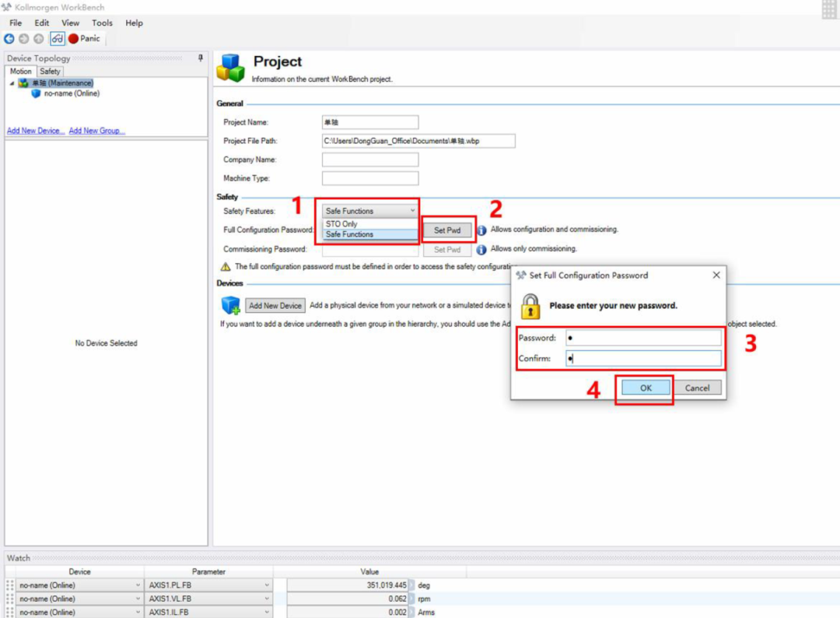Click the Confirm password field
This screenshot has width=840, height=618.
tap(643, 358)
